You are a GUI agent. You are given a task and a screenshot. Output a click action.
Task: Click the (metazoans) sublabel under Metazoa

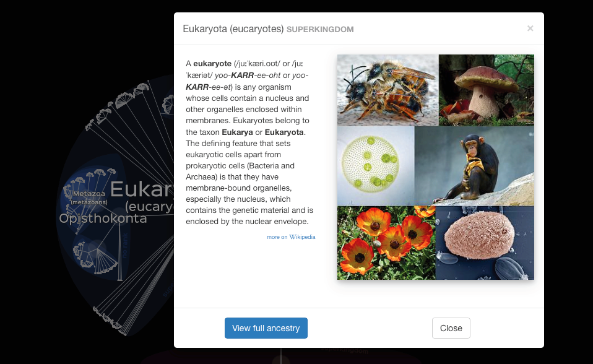tap(89, 202)
